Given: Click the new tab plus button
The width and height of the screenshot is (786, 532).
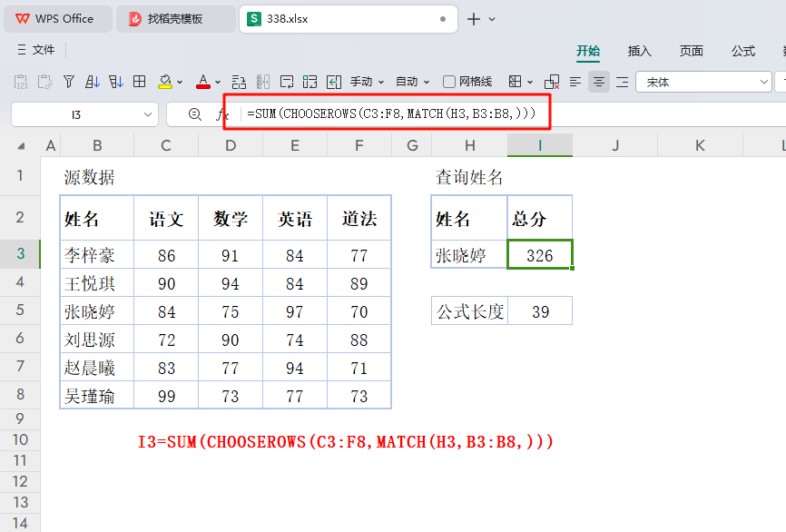Looking at the screenshot, I should coord(473,19).
